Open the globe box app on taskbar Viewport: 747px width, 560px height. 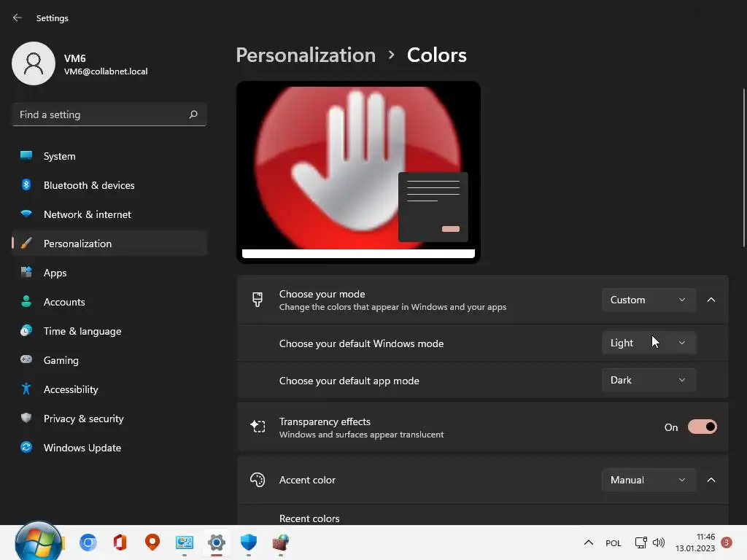[x=281, y=542]
